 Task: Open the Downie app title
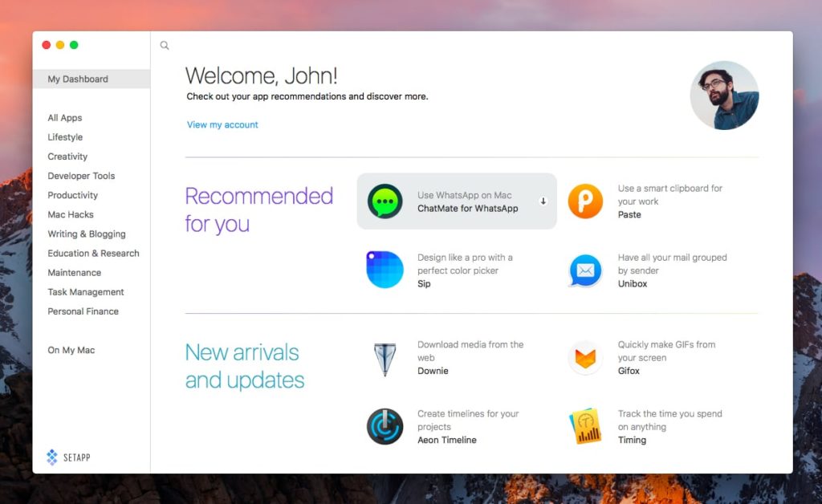433,371
